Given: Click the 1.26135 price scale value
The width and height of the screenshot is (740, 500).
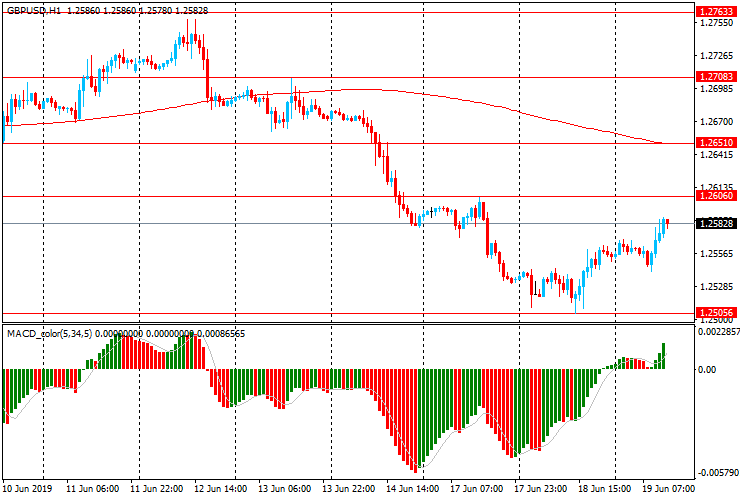Looking at the screenshot, I should click(x=717, y=187).
